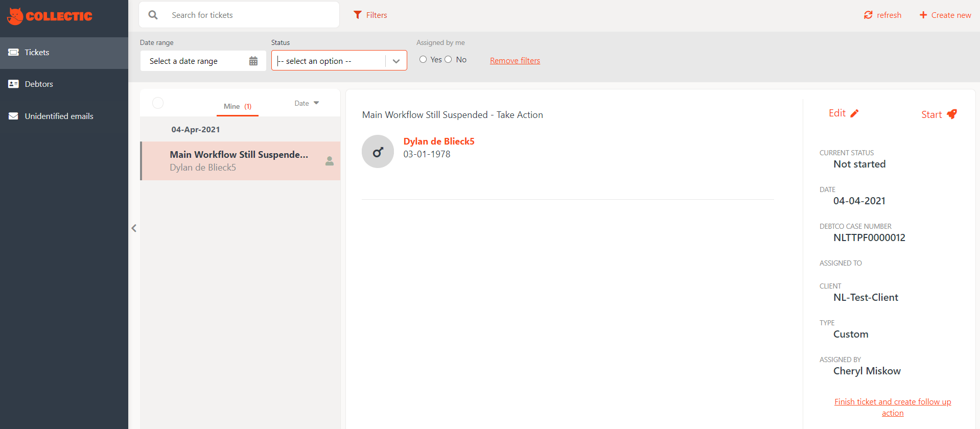Click the refresh button

click(882, 15)
